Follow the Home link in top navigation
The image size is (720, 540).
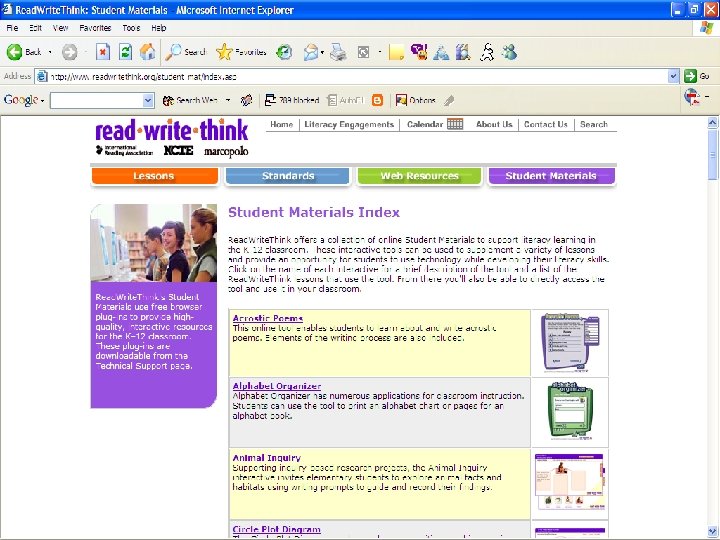[281, 124]
